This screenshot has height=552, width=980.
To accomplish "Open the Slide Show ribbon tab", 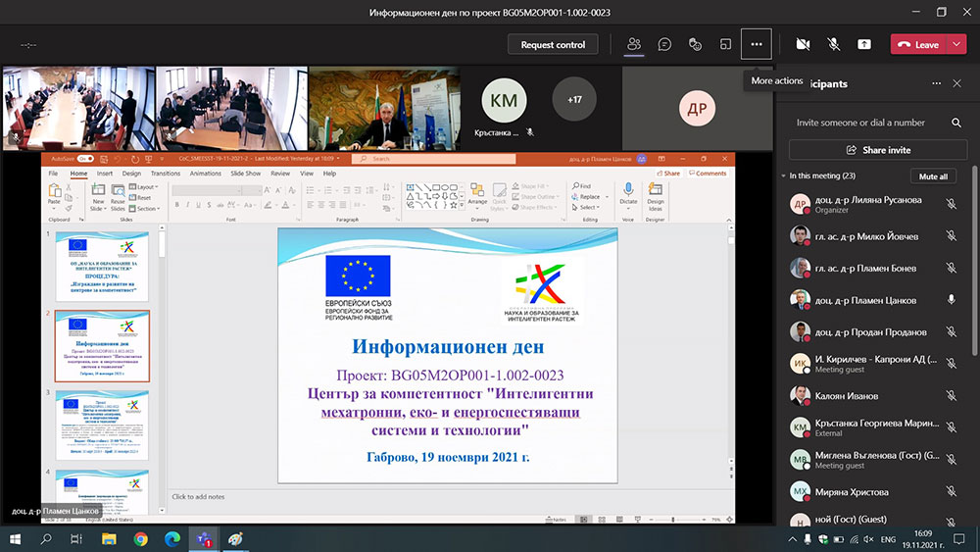I will [x=246, y=174].
